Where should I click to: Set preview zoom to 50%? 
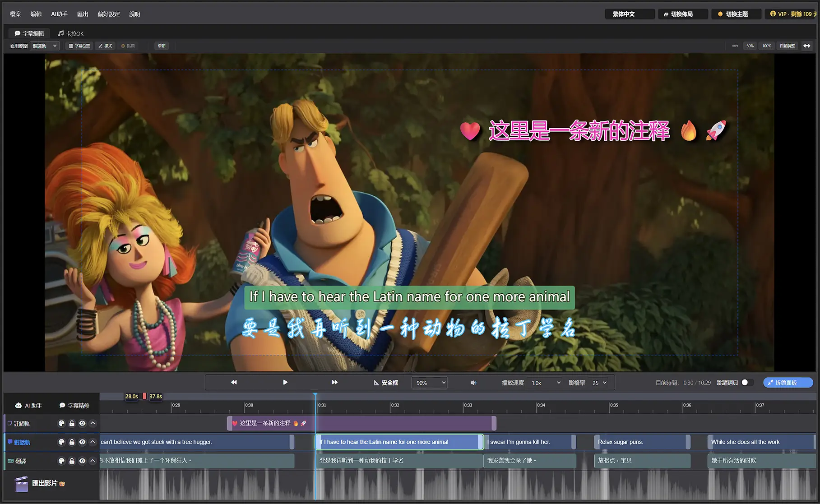(x=750, y=46)
